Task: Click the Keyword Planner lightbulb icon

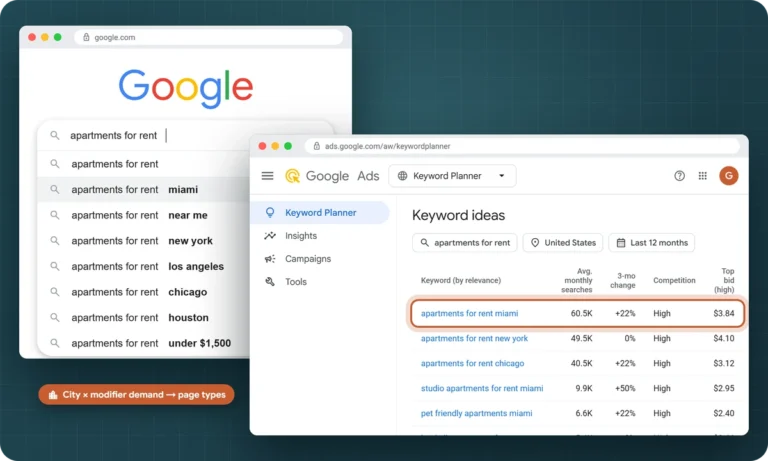Action: coord(270,213)
